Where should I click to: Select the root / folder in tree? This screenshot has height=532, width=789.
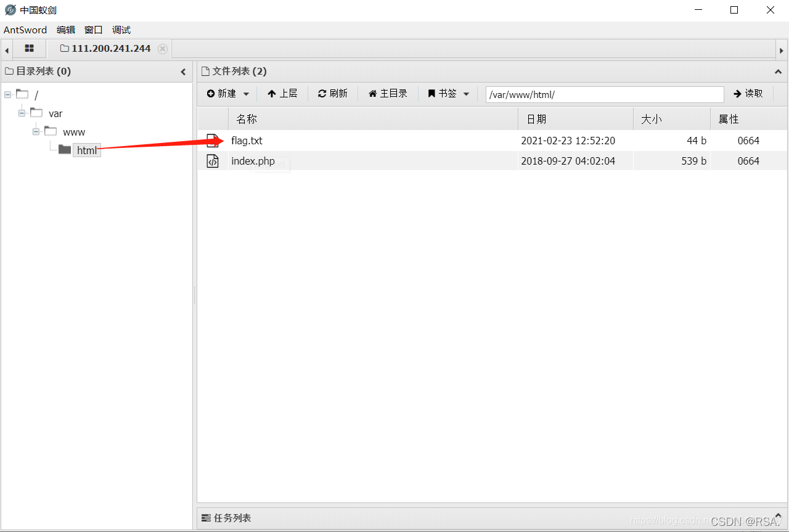[36, 95]
